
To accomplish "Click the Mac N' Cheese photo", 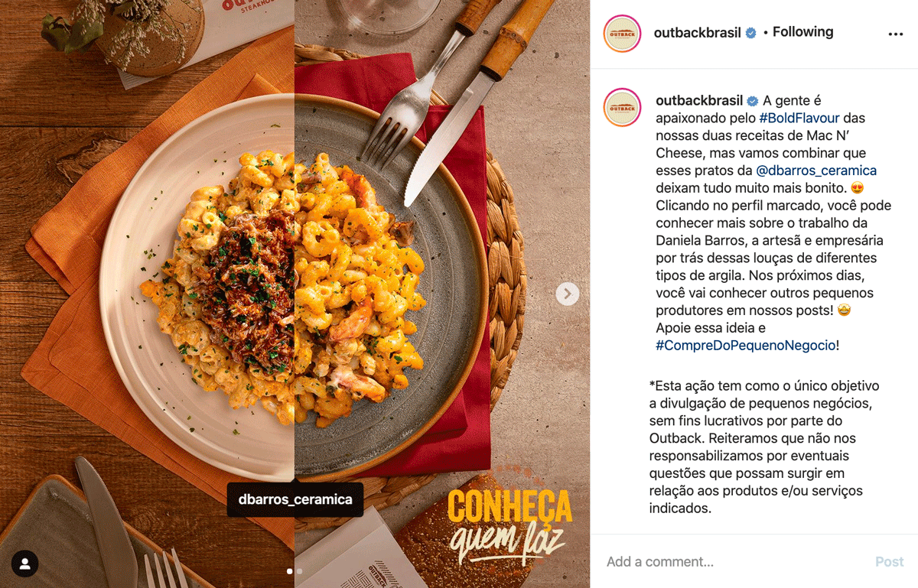I will click(295, 294).
